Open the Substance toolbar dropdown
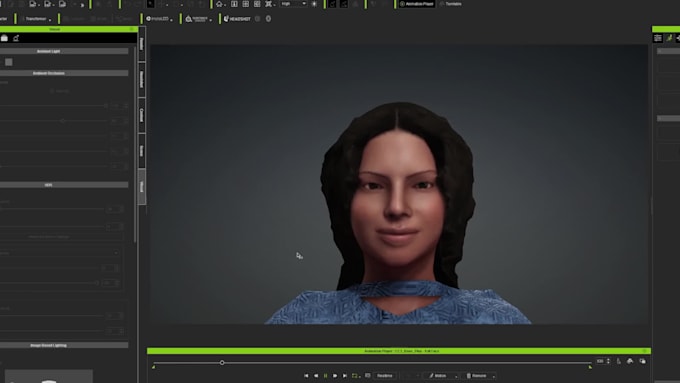 point(199,19)
